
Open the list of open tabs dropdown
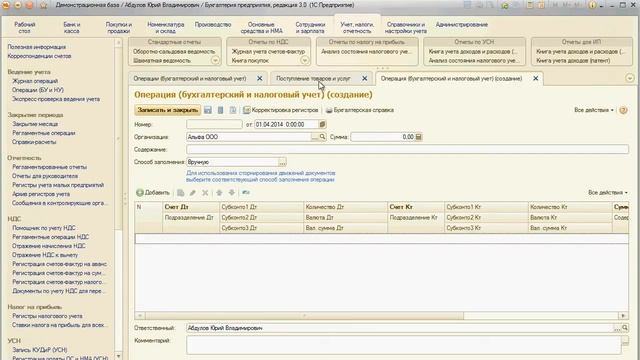click(x=630, y=78)
